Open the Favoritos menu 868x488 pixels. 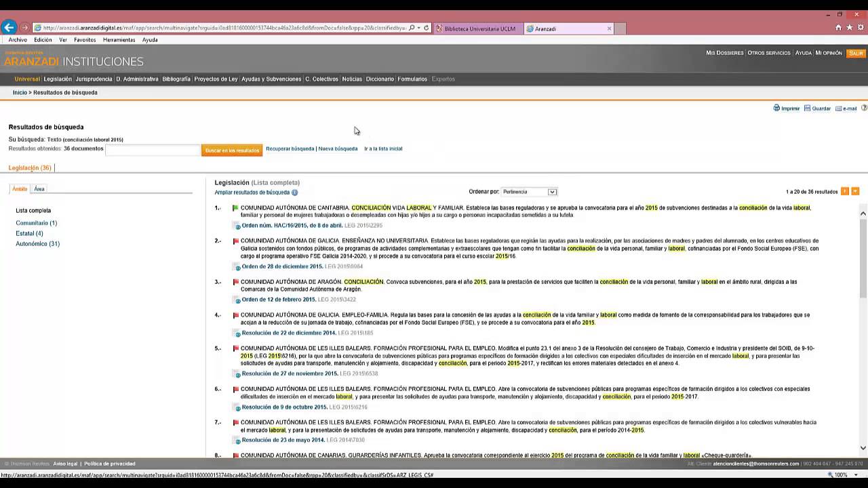pos(85,40)
